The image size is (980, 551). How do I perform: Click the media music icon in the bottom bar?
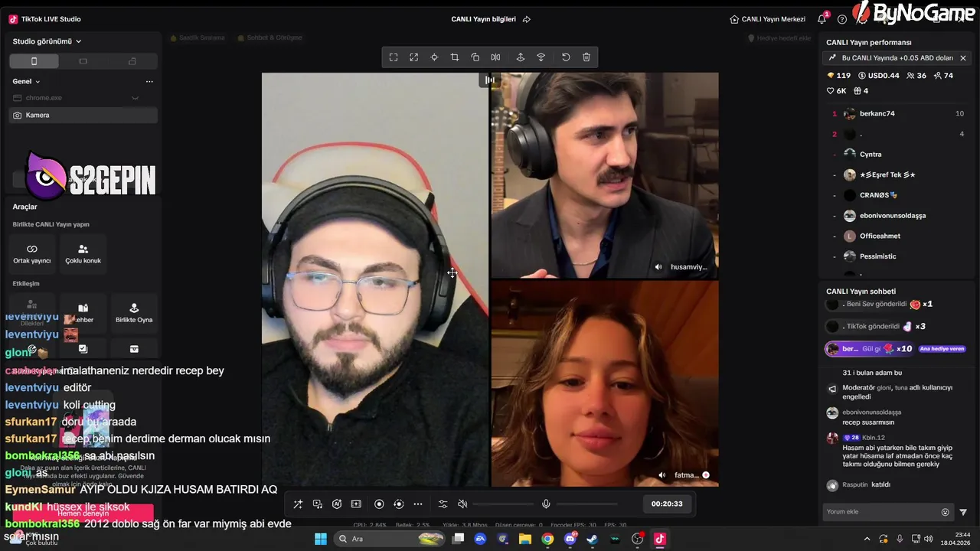[318, 504]
